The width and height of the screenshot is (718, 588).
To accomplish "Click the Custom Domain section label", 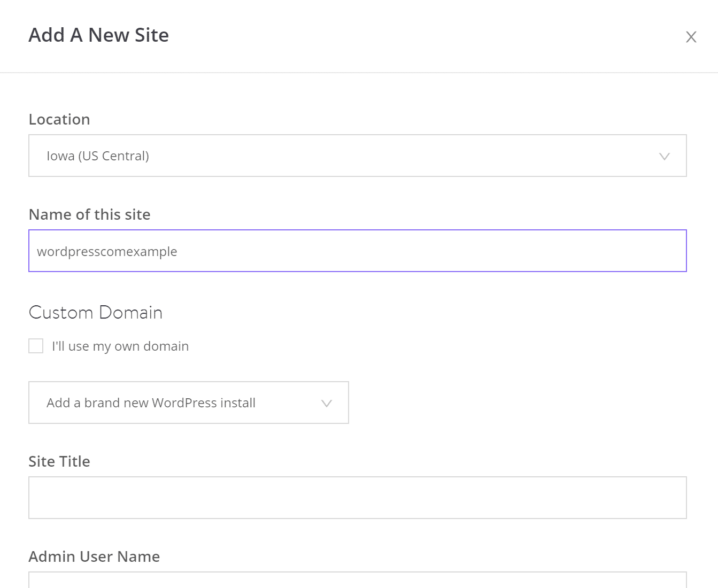I will (95, 313).
